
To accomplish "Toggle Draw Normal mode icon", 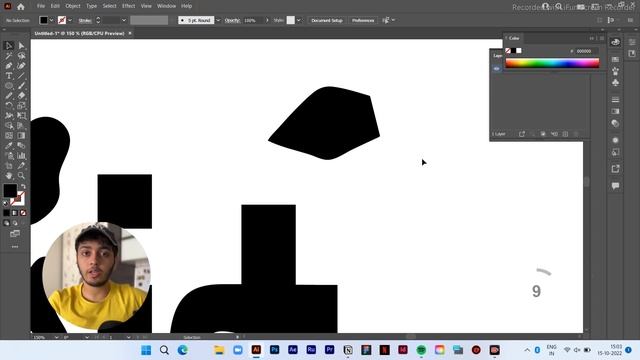I will [x=6, y=223].
